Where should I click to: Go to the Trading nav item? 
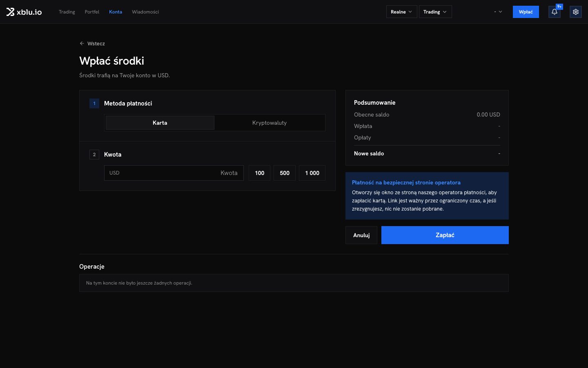pyautogui.click(x=67, y=12)
